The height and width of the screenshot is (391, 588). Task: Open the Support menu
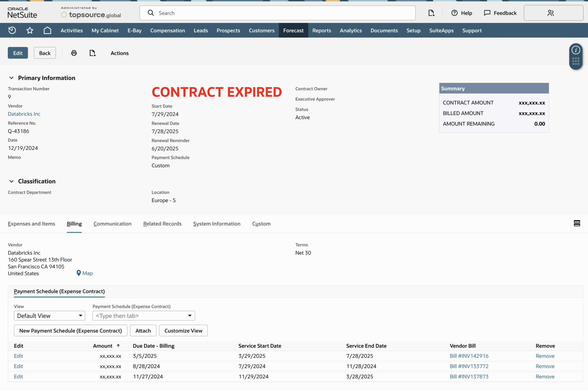472,30
